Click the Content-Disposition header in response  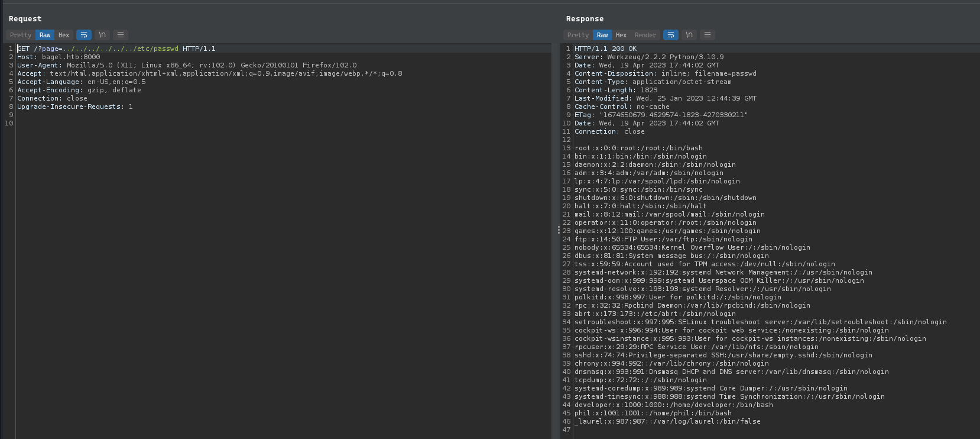666,73
